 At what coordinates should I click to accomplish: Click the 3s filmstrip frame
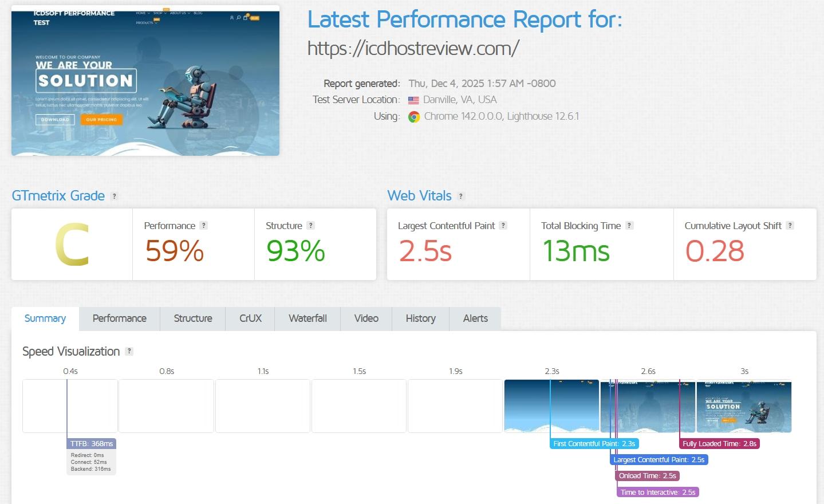point(744,405)
